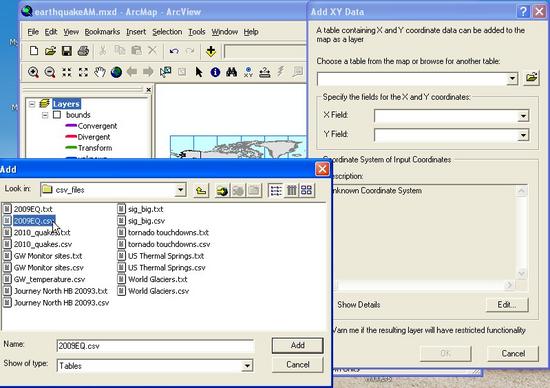Click the Full Extent globe icon
Image resolution: width=550 pixels, height=388 pixels.
click(x=116, y=72)
